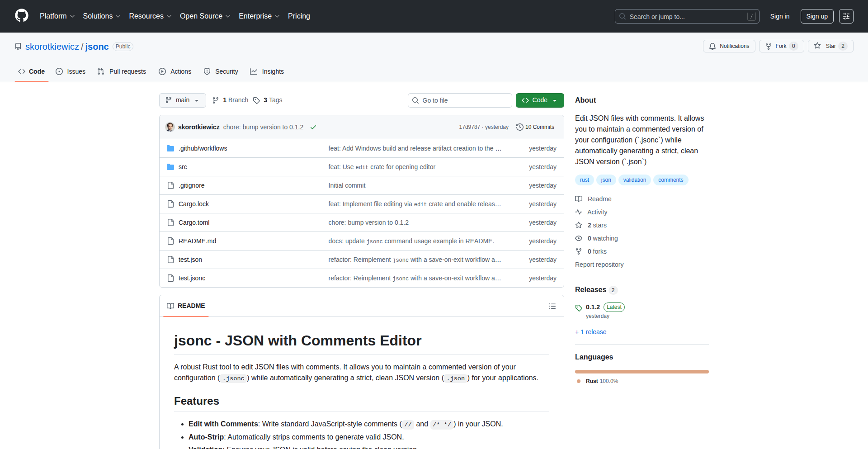Click the Rust 100.0% language bar
Viewport: 868px width, 449px height.
(642, 371)
